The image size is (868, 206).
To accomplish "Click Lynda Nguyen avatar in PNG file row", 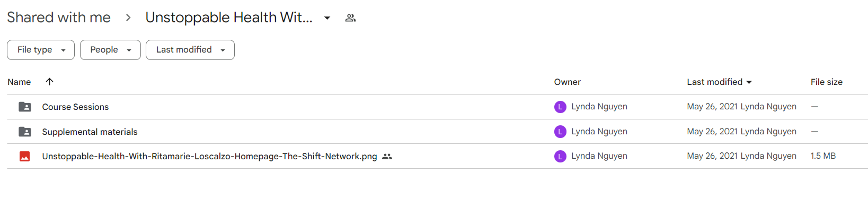I will pos(560,156).
